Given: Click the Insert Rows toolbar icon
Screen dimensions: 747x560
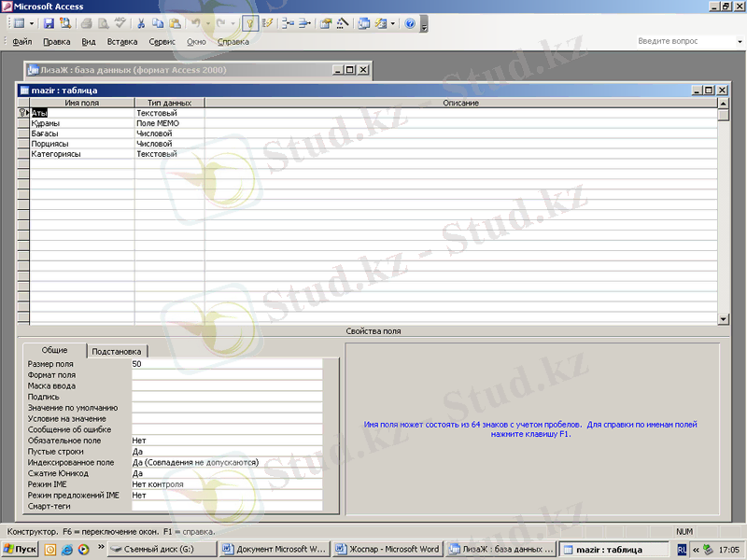Looking at the screenshot, I should (288, 23).
